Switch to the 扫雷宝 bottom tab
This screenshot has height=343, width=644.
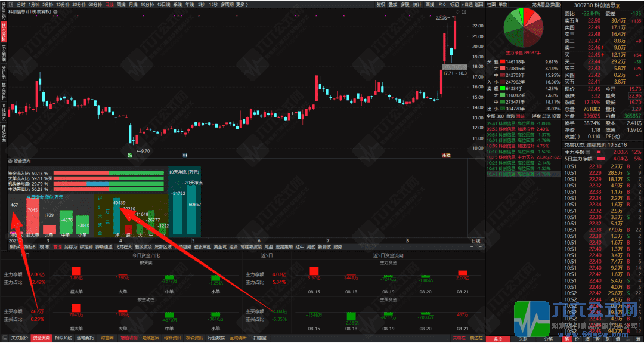(259, 339)
